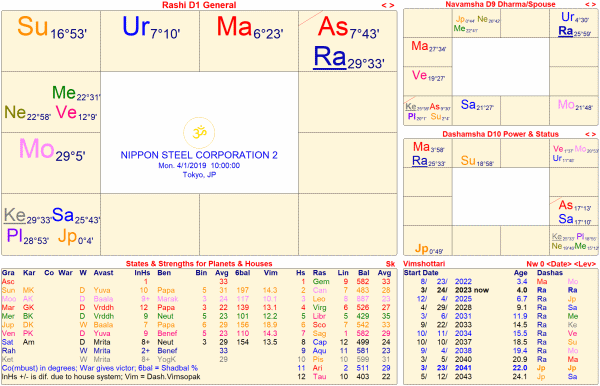Click the Om symbol in chart center
The width and height of the screenshot is (600, 386).
point(199,133)
